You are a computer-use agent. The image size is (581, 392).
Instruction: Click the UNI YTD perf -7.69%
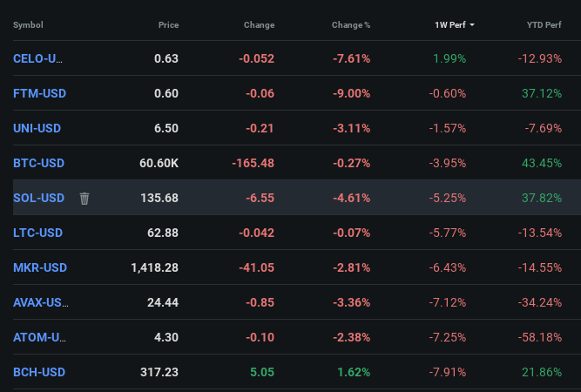point(544,128)
